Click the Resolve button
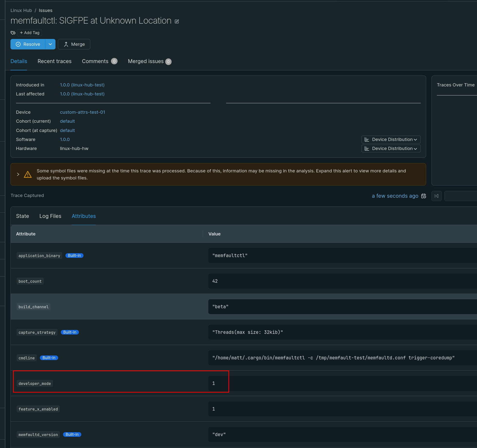Image resolution: width=477 pixels, height=448 pixels. point(28,44)
